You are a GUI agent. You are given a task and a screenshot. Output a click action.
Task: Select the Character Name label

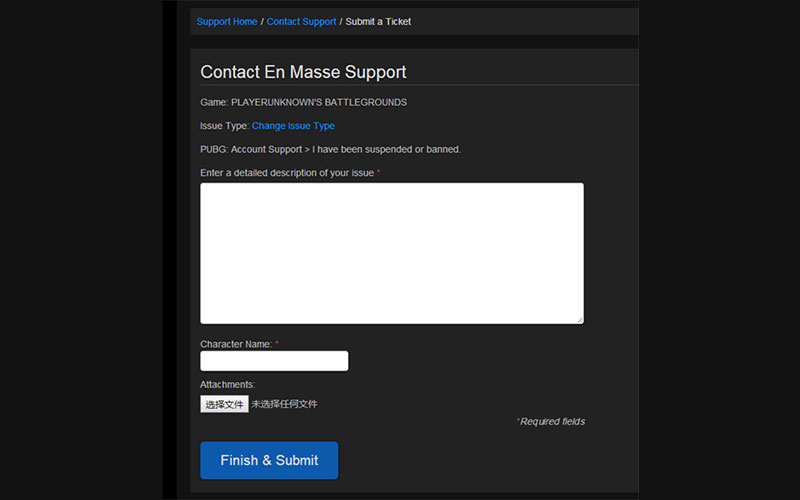[x=236, y=344]
